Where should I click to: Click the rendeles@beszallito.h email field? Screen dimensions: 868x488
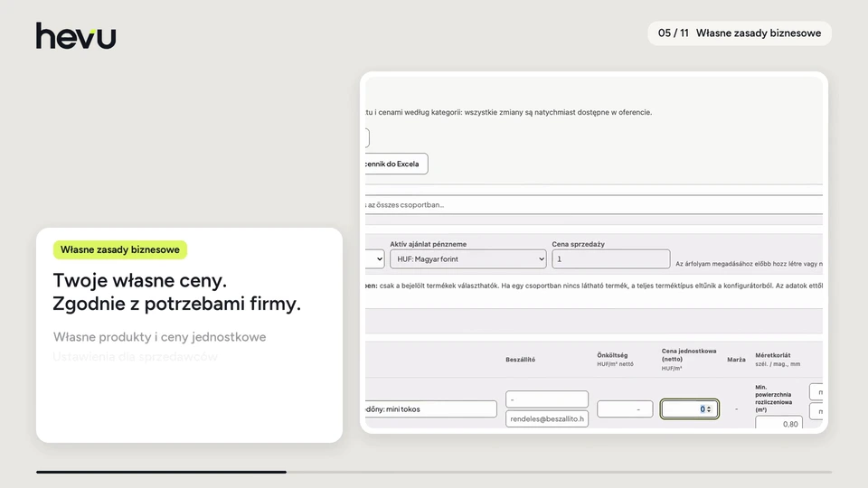547,418
